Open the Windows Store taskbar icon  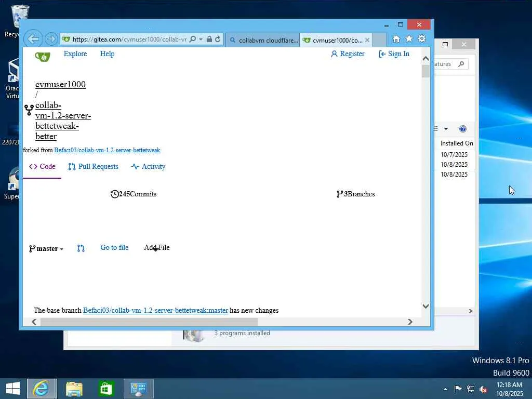click(x=106, y=389)
